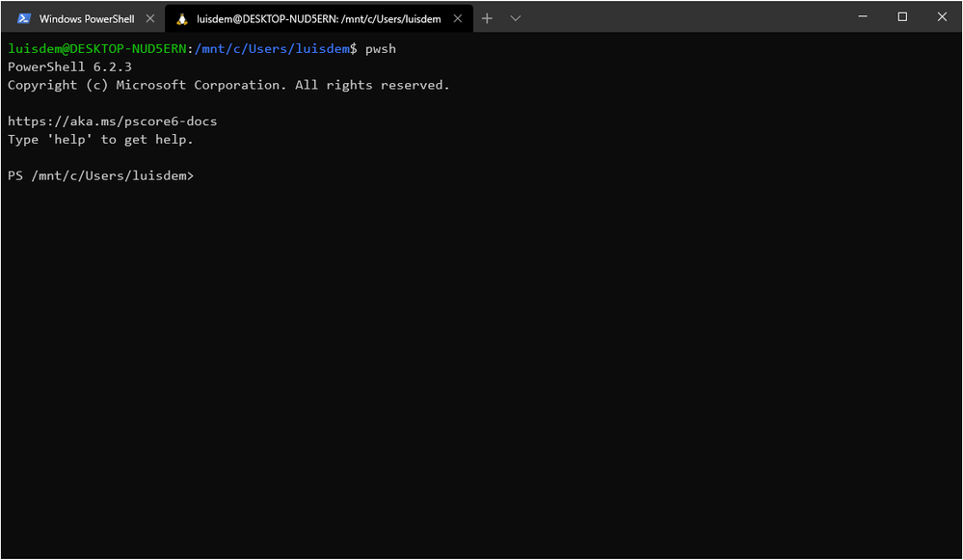Click the 'PowerShell 6.2.3' version text
This screenshot has width=963, height=560.
point(69,67)
